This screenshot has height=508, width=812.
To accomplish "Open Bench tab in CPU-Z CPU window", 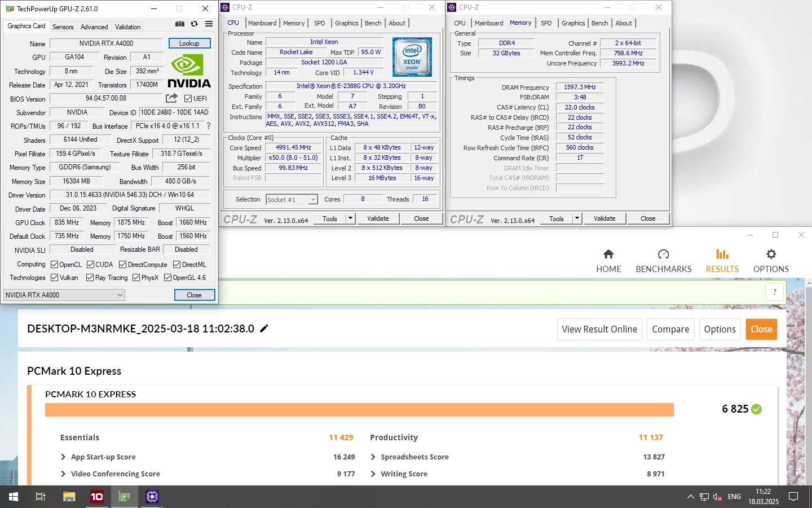I will pos(373,23).
